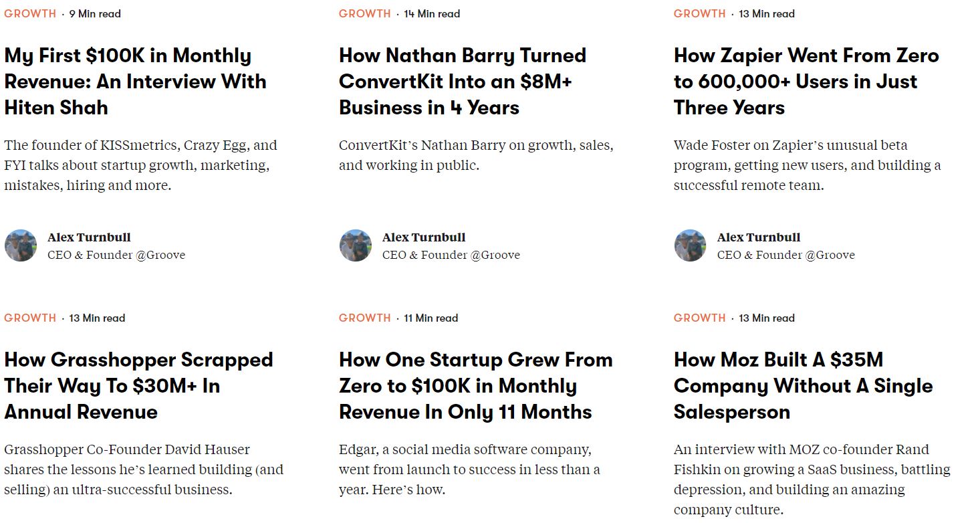
Task: Open the Zapier 600,000+ users article title
Action: [x=806, y=82]
